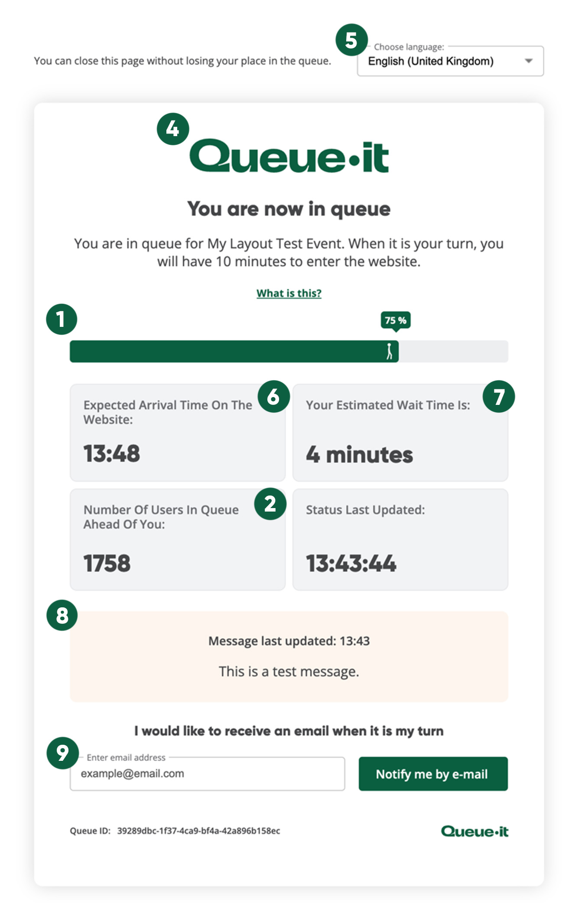Click the 75 % progress tooltip

(x=396, y=321)
